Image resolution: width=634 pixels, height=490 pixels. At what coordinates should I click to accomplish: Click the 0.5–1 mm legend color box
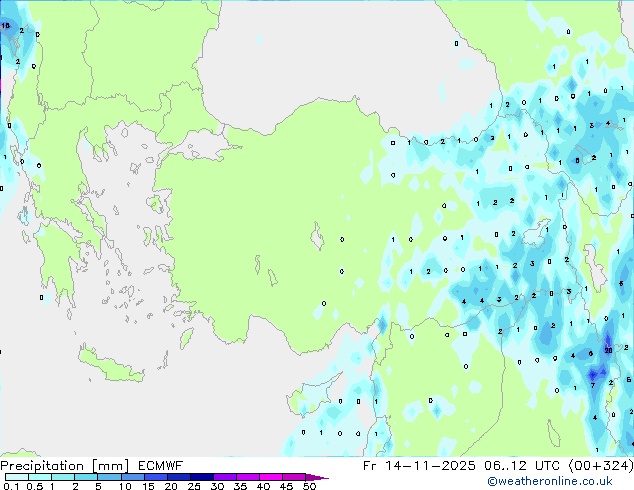[40, 477]
